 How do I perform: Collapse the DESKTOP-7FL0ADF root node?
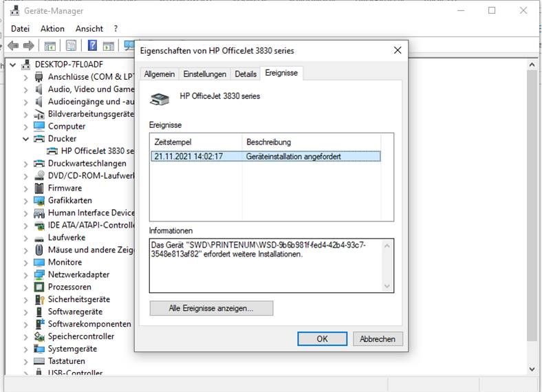pyautogui.click(x=13, y=64)
